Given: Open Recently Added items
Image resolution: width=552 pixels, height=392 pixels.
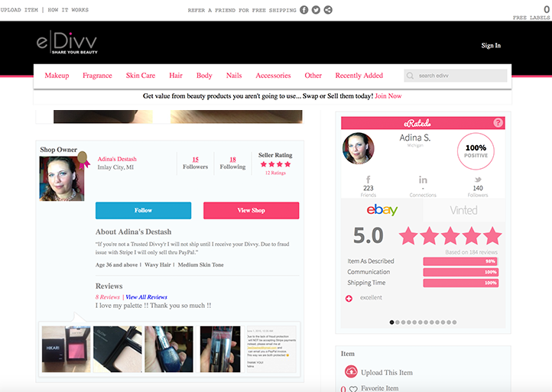Looking at the screenshot, I should tap(359, 76).
